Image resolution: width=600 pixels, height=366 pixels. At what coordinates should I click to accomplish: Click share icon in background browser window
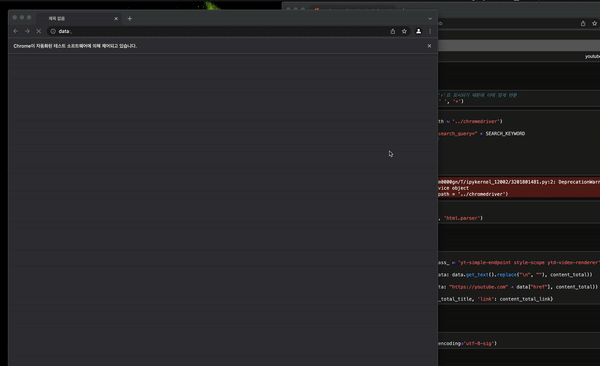[583, 23]
